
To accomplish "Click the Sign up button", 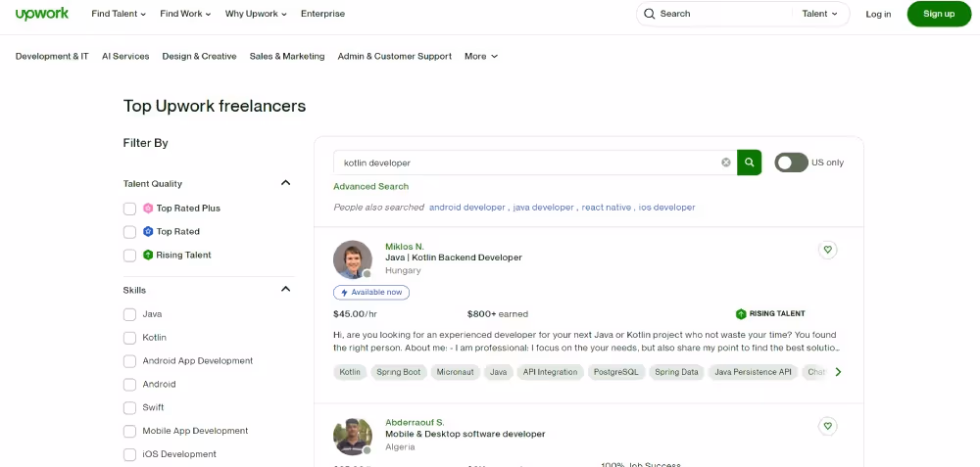I will (939, 14).
